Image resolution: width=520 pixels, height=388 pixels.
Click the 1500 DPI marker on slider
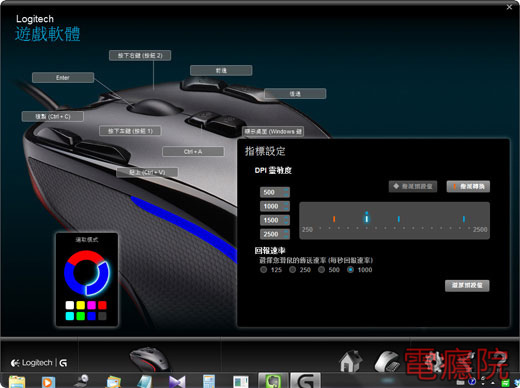[399, 219]
